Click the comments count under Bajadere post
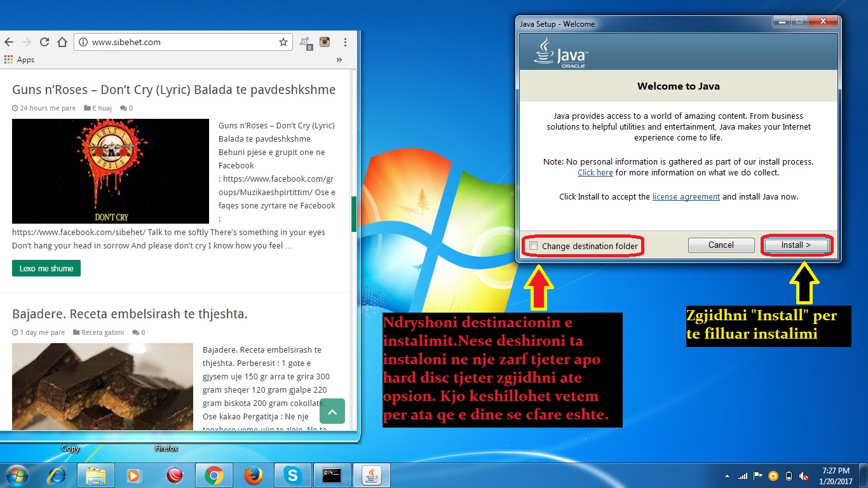This screenshot has width=868, height=488. (x=139, y=332)
